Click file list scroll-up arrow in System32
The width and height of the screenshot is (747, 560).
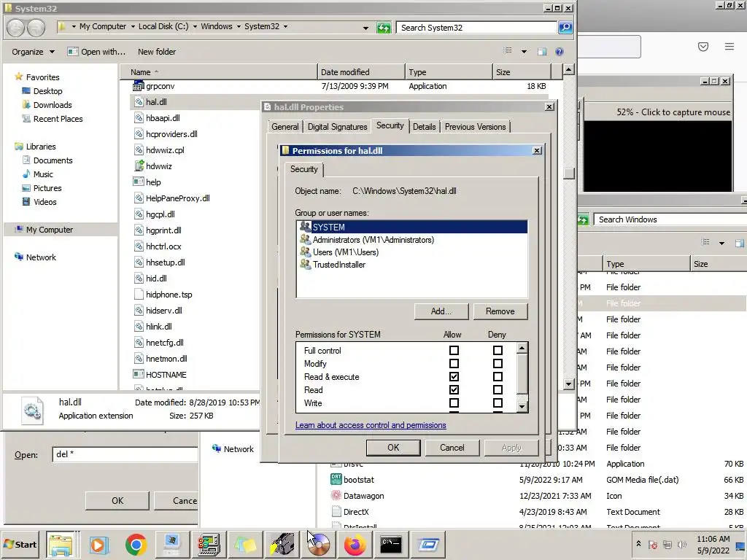(x=568, y=70)
